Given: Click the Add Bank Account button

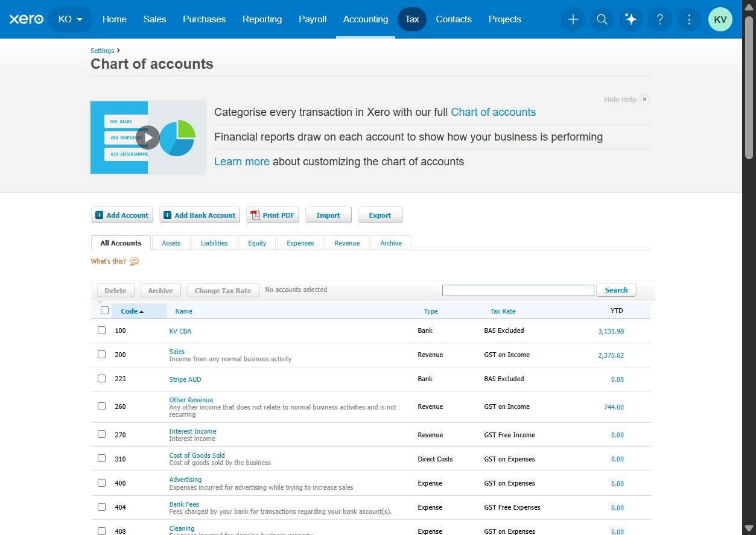Looking at the screenshot, I should (x=200, y=215).
